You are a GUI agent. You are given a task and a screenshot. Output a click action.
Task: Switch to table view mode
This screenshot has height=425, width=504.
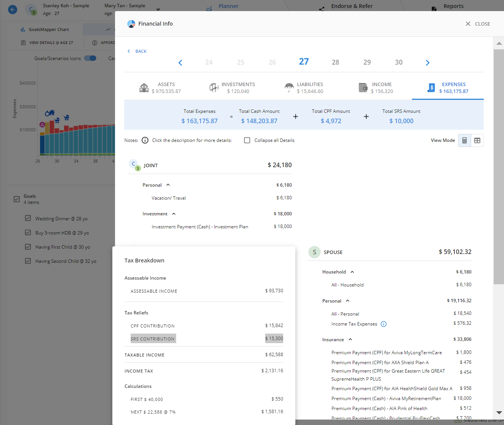click(x=477, y=140)
